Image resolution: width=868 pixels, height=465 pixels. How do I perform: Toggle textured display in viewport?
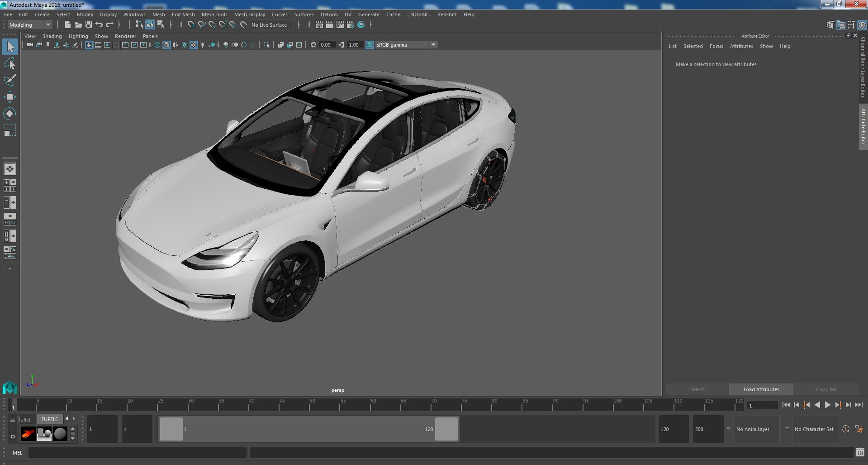pyautogui.click(x=194, y=45)
